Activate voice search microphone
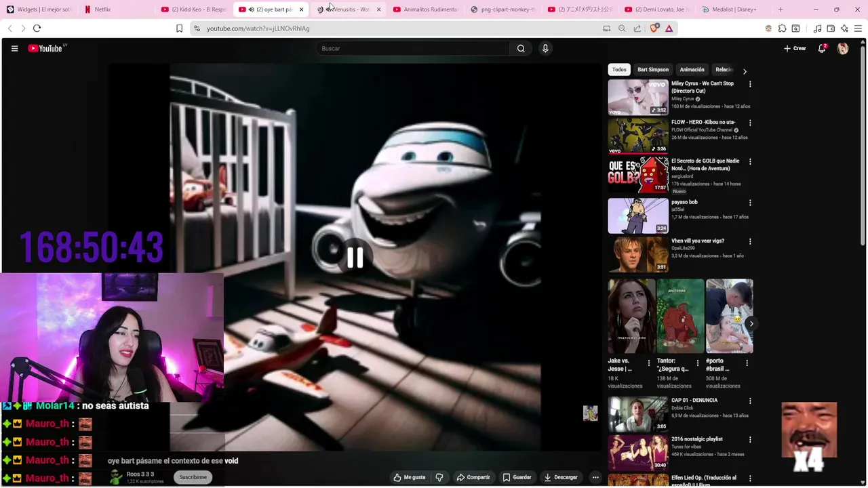This screenshot has width=868, height=488. [545, 48]
